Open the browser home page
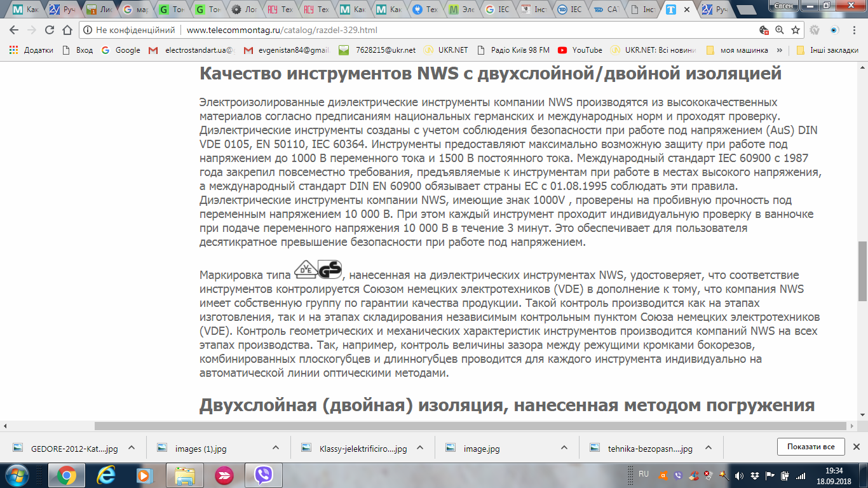The image size is (868, 488). coord(67,30)
